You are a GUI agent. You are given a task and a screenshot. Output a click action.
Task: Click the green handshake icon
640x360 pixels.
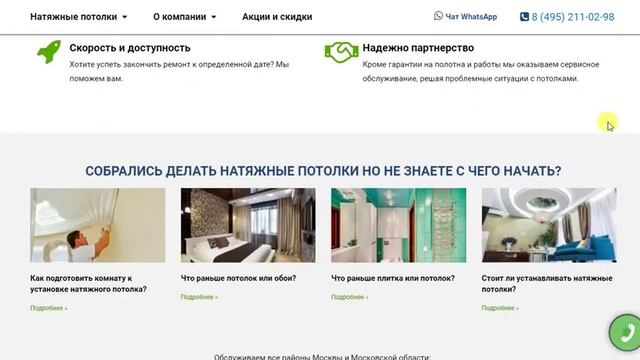342,52
